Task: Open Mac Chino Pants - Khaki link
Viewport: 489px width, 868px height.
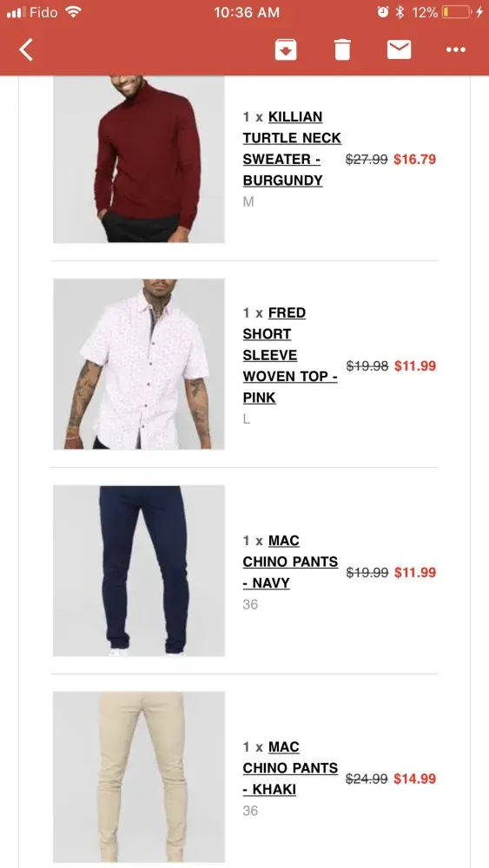Action: point(289,768)
